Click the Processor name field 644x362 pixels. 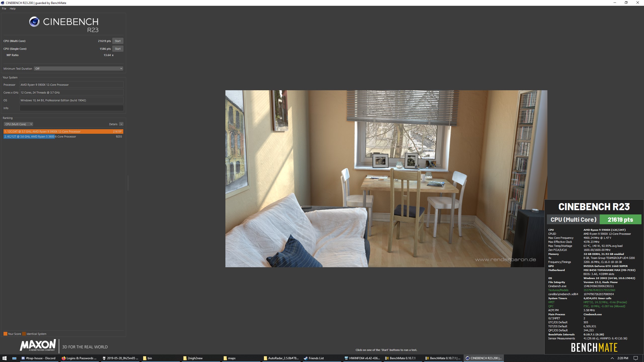71,85
